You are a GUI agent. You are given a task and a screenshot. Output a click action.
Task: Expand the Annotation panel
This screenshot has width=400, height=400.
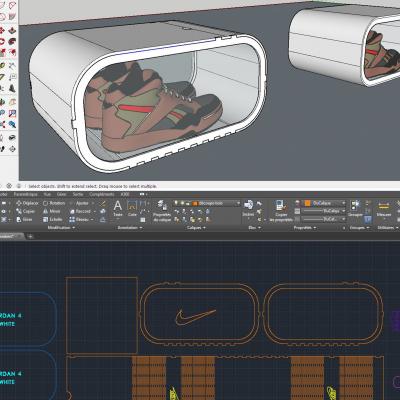(130, 228)
